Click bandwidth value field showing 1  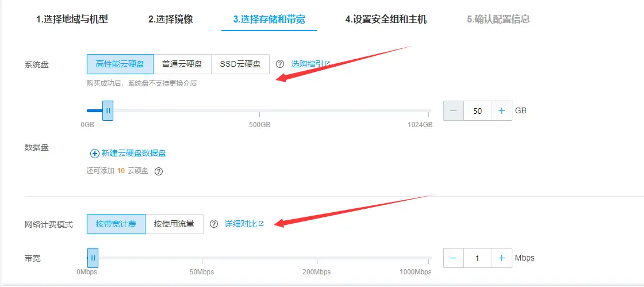(x=478, y=258)
